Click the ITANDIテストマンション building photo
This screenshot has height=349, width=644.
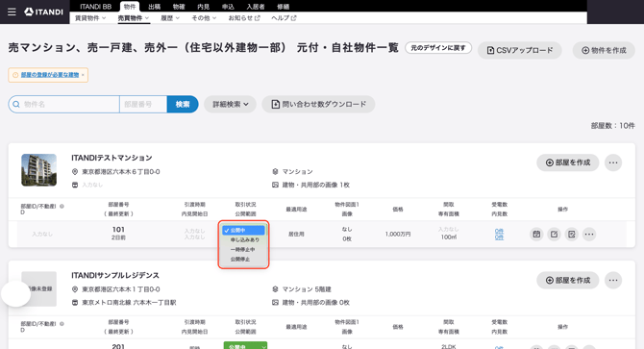coord(39,170)
